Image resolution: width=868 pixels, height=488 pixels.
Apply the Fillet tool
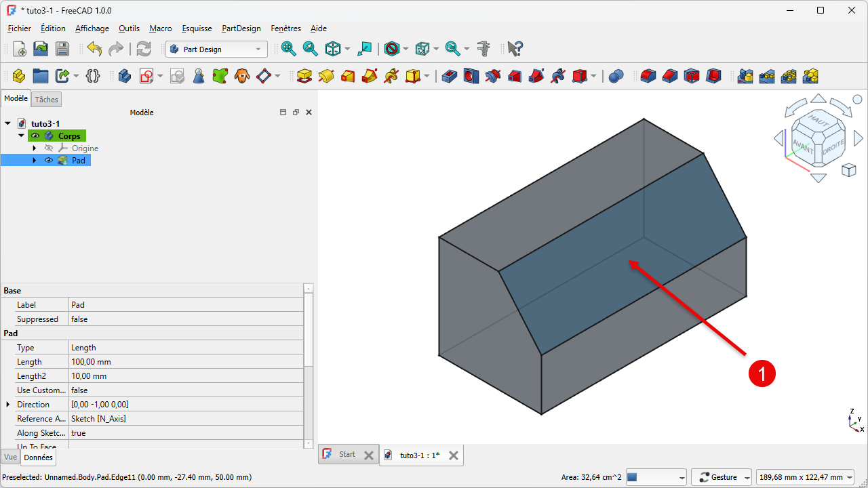point(648,76)
